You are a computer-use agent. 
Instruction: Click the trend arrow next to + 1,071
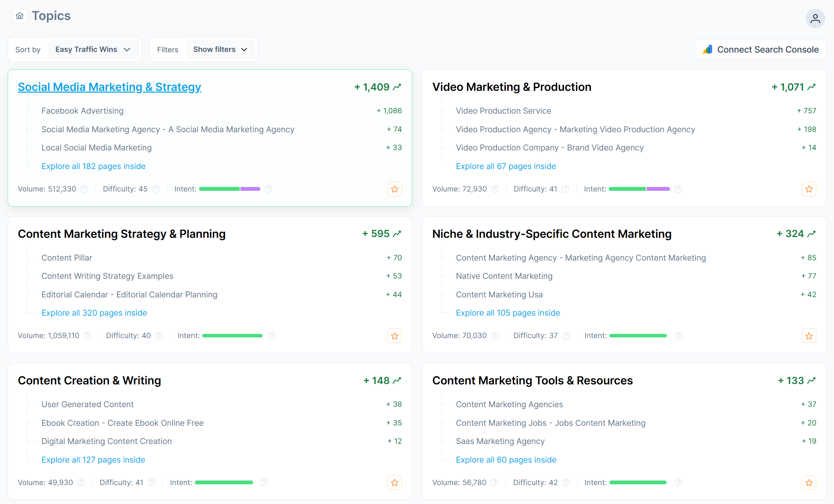pos(812,87)
